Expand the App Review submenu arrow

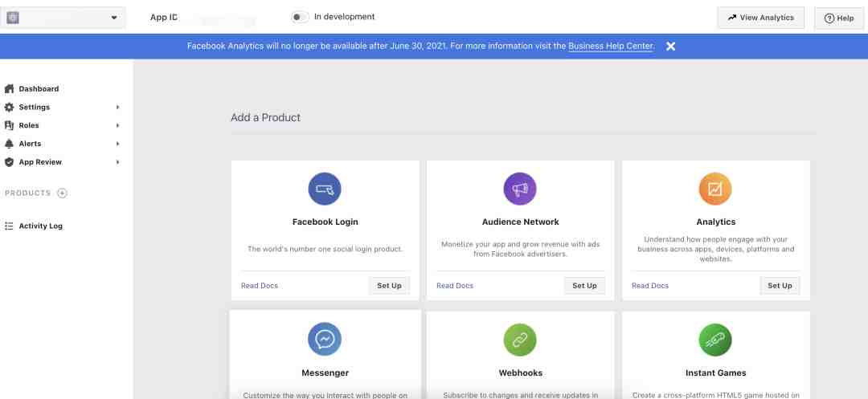[x=117, y=162]
